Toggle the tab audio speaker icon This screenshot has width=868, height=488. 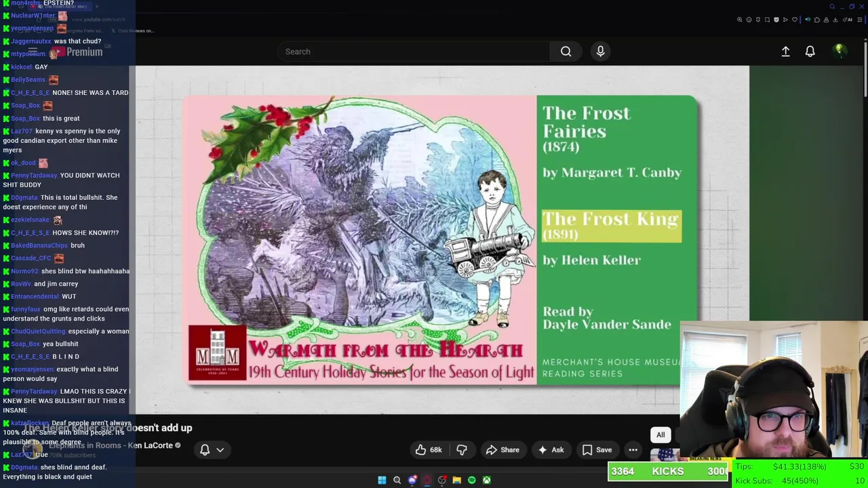tap(808, 20)
